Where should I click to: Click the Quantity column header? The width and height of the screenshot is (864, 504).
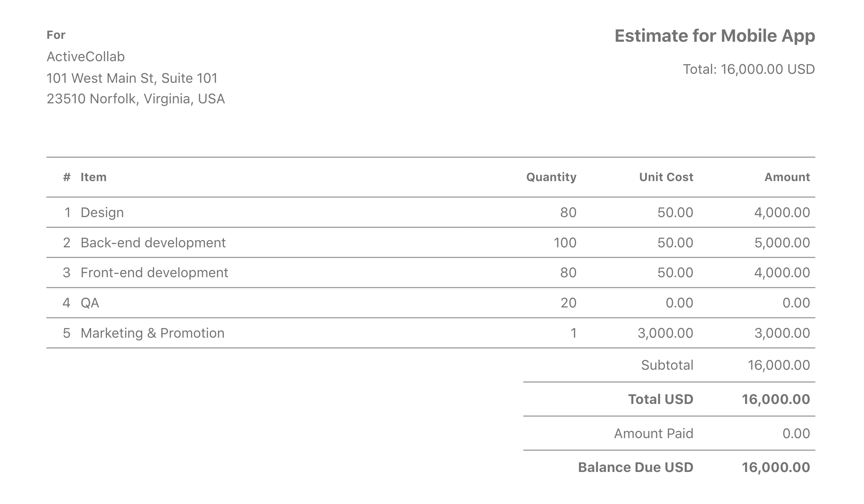551,177
